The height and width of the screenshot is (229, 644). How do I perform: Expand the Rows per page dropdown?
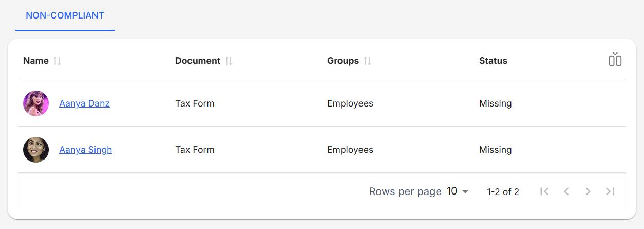[x=458, y=191]
